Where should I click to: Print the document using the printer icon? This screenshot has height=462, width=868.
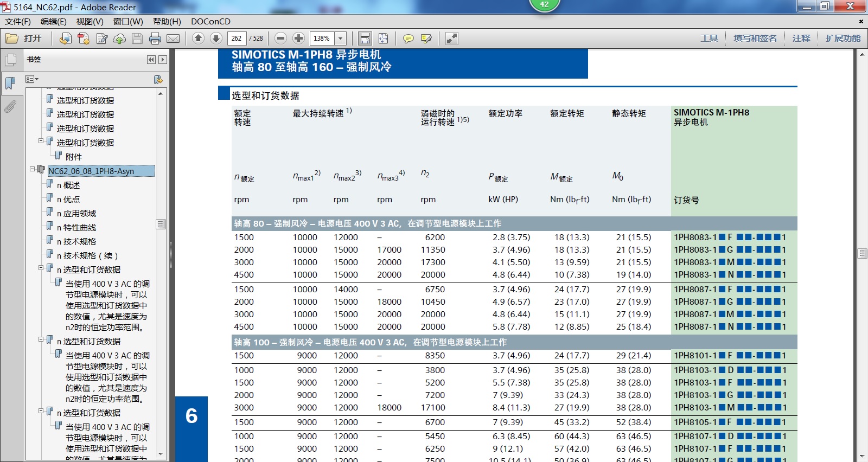[155, 39]
